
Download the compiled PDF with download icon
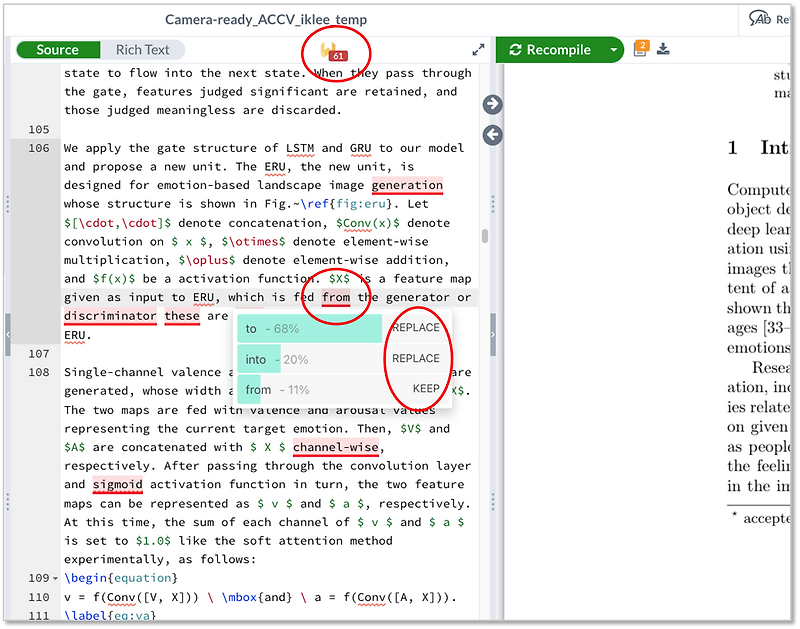664,48
